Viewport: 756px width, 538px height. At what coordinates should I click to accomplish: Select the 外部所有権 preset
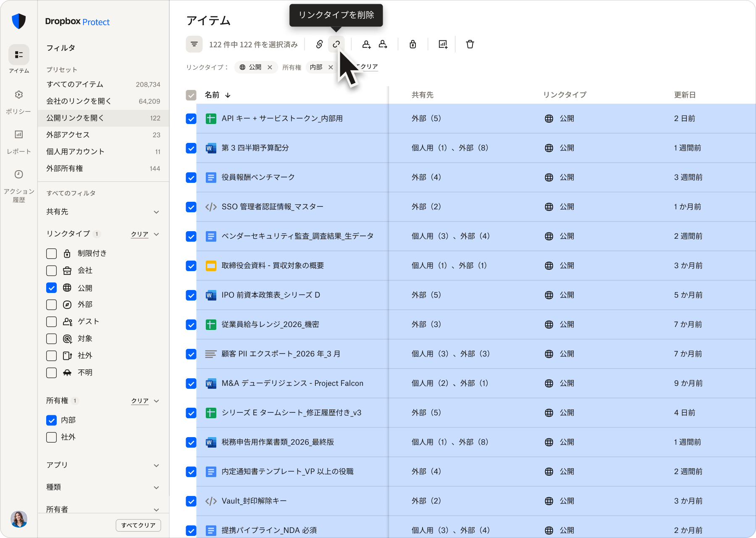[x=103, y=169]
